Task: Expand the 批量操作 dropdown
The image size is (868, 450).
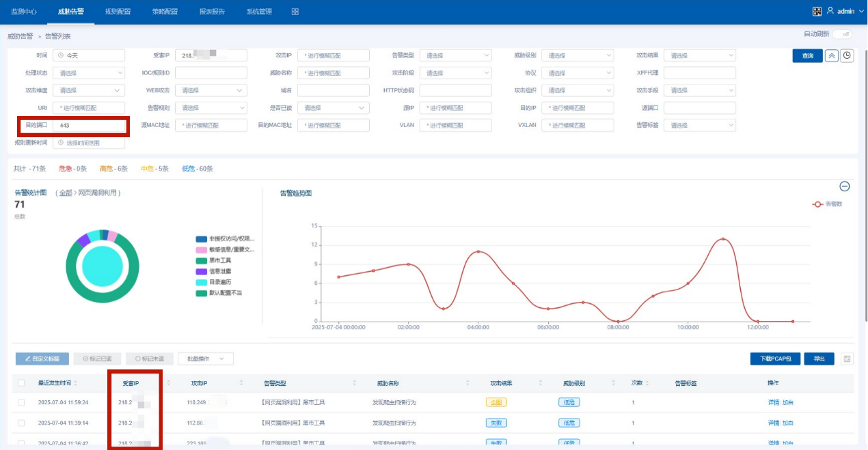Action: (206, 358)
